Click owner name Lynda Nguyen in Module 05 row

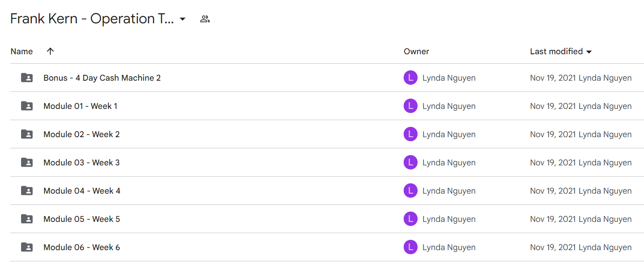[x=449, y=219]
